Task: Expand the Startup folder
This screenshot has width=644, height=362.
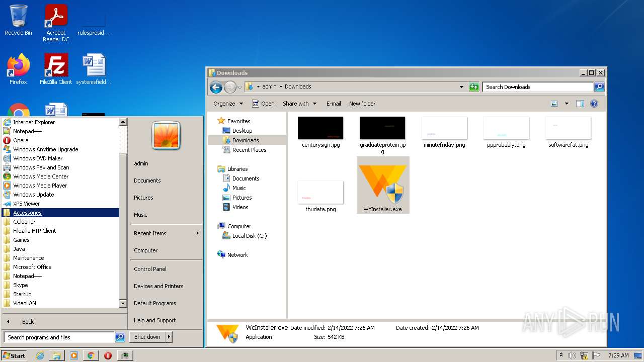Action: coord(60,294)
